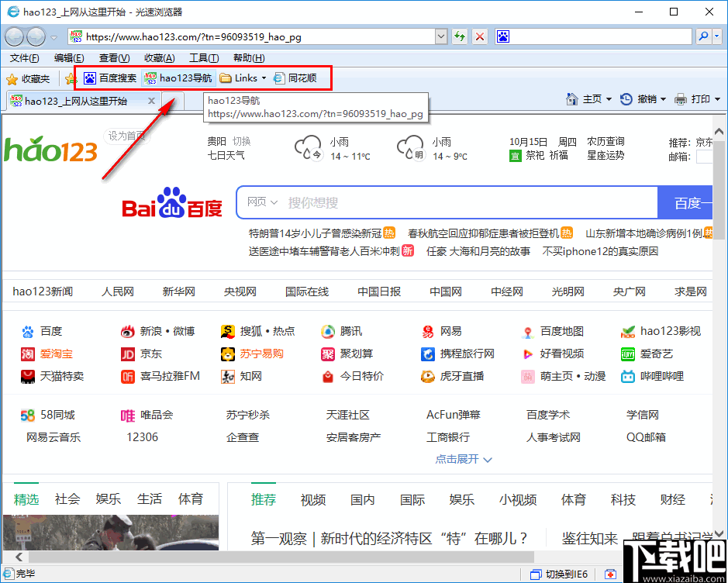Click the 爱奇艺 green icon
This screenshot has height=583, width=728.
628,354
